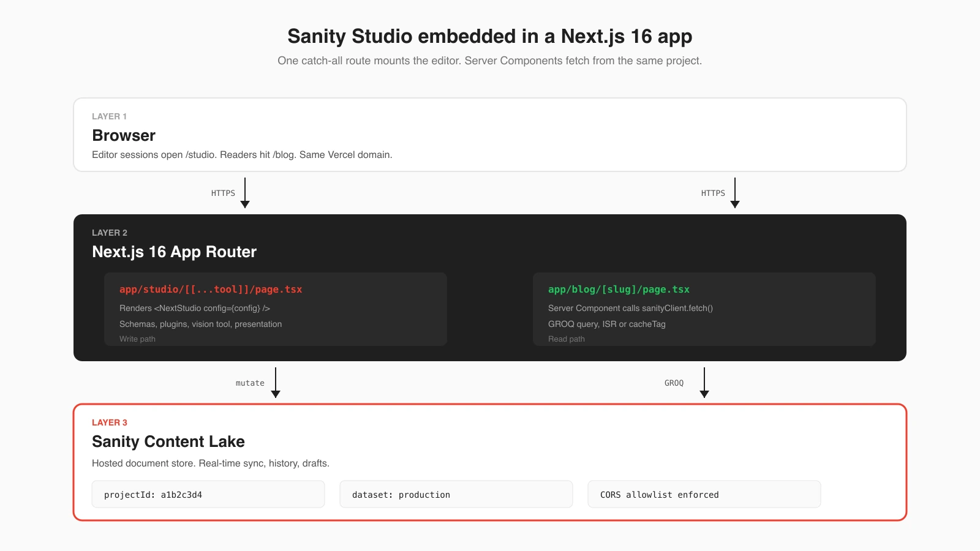This screenshot has width=980, height=551.
Task: Click the 'app/studio/[[...tool]]/page.tsx' file path
Action: (211, 290)
